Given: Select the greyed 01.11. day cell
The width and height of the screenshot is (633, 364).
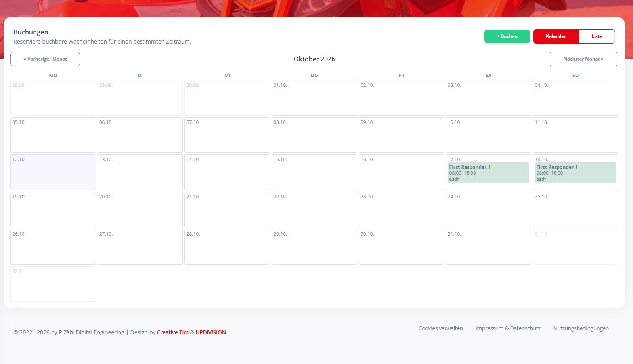Looking at the screenshot, I should (x=576, y=247).
